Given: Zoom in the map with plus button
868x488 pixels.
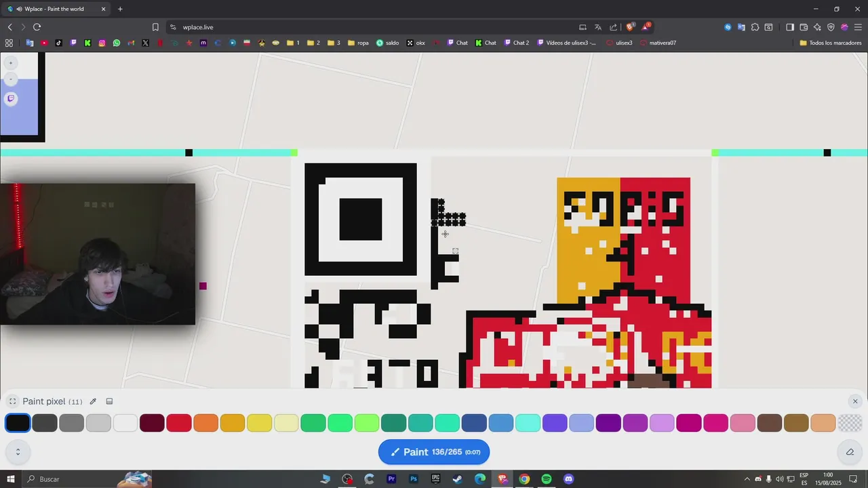Looking at the screenshot, I should 11,63.
